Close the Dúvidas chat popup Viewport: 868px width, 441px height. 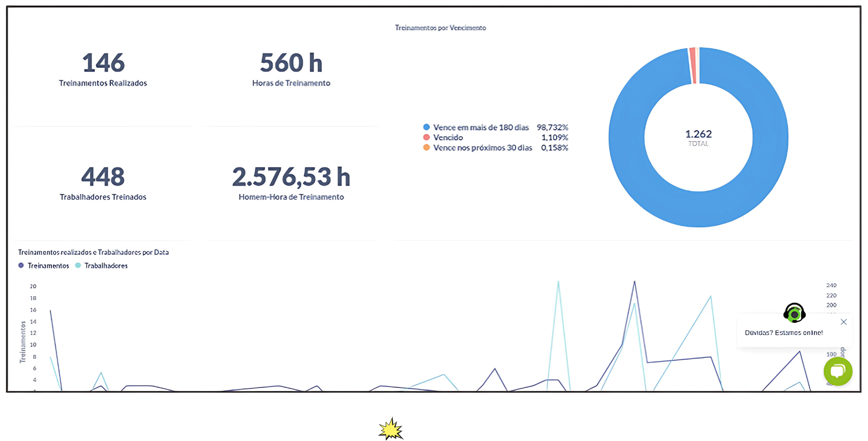pos(844,322)
